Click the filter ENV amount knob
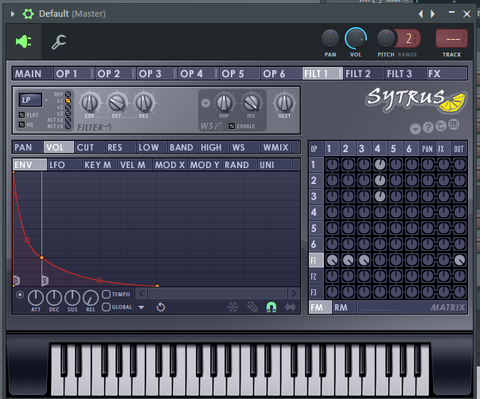This screenshot has height=399, width=480. 90,102
